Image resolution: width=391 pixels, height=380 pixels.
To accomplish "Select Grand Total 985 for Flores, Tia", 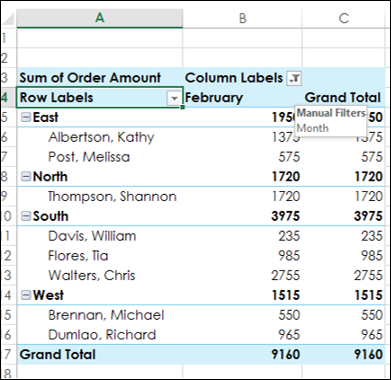I will pos(372,256).
